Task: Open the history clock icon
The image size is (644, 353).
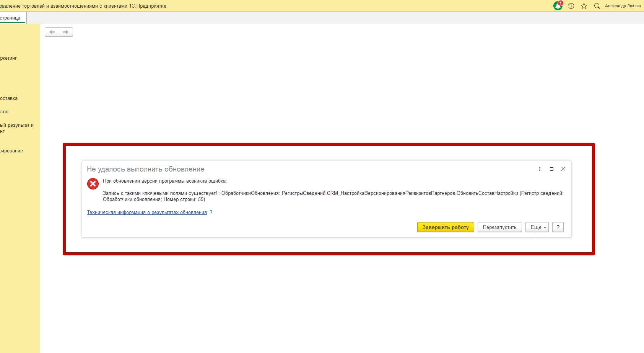Action: pos(571,6)
